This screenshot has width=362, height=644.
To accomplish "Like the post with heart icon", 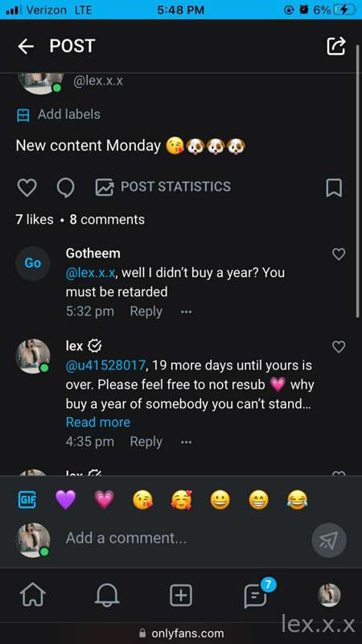I will [x=27, y=188].
